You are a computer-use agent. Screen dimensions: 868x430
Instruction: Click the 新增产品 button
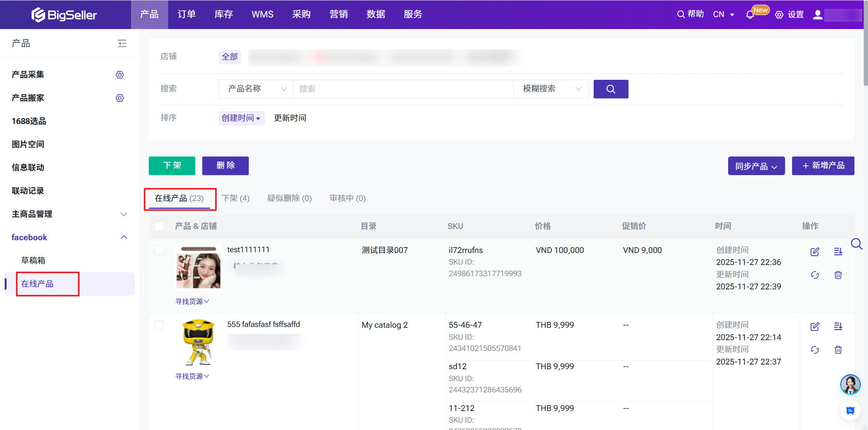tap(823, 166)
